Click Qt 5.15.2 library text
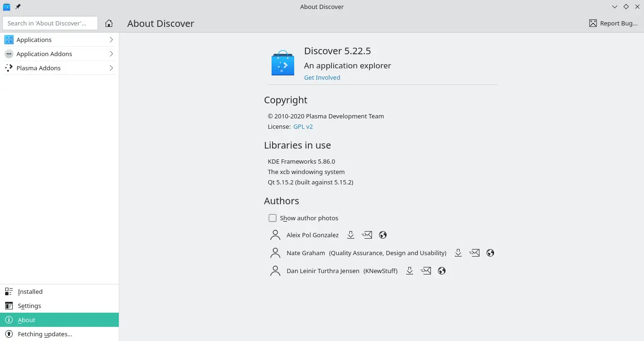Image resolution: width=644 pixels, height=341 pixels. pos(311,182)
